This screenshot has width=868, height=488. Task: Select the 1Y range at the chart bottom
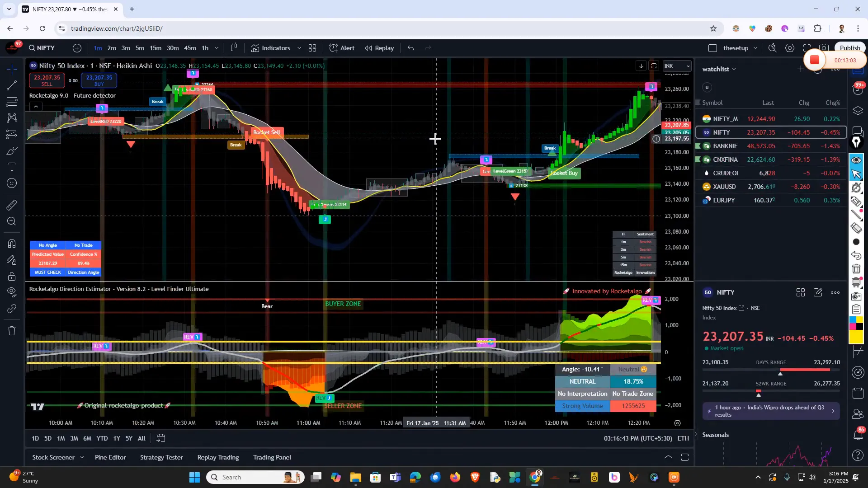(117, 438)
